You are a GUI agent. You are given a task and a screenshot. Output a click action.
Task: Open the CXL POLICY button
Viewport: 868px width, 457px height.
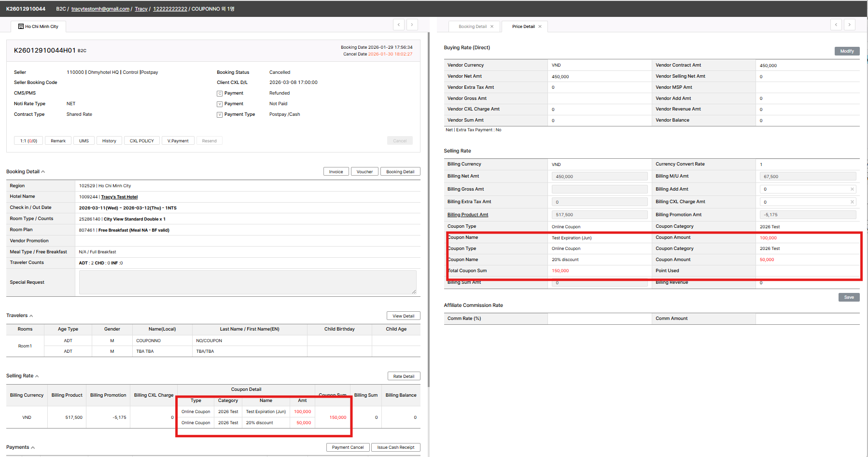coord(141,141)
